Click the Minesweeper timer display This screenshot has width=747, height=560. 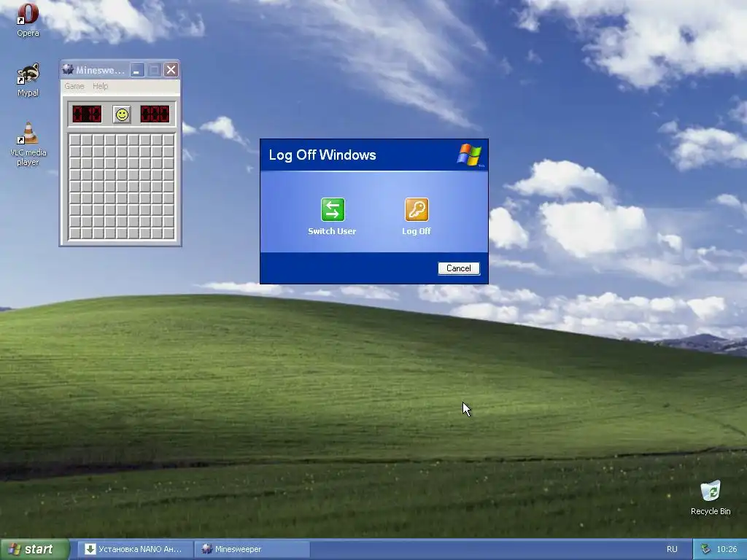155,114
